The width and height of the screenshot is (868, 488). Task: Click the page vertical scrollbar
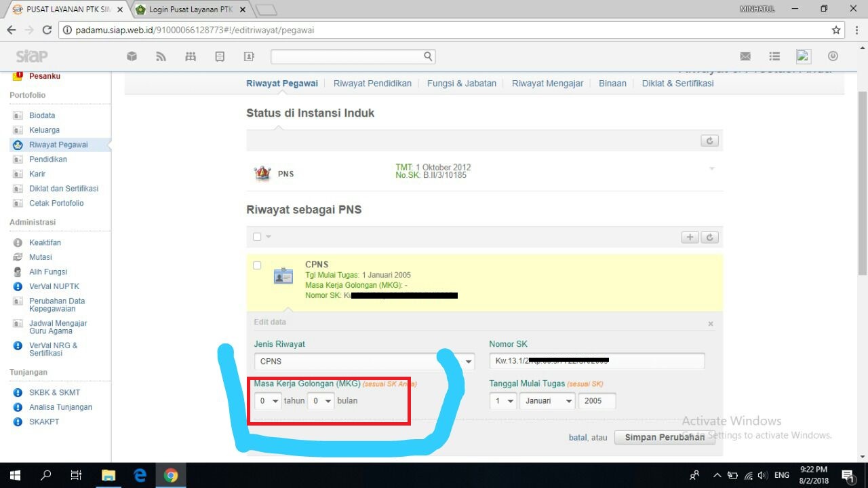click(x=863, y=183)
